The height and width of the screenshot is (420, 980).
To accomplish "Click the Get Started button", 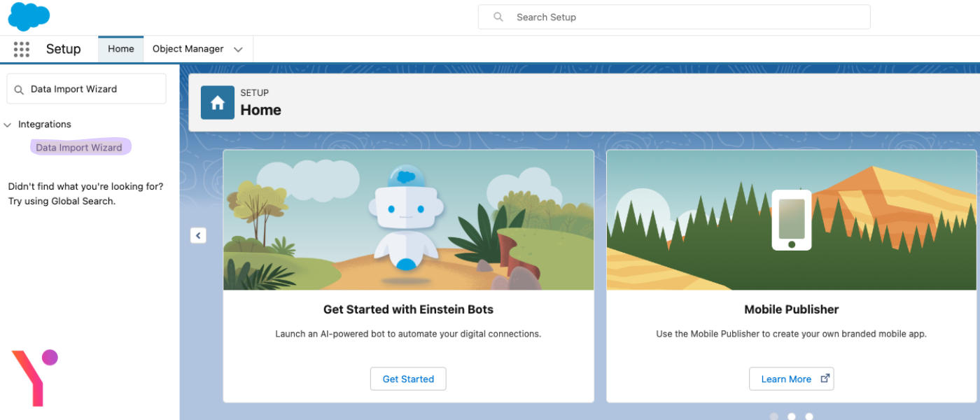I will [408, 379].
